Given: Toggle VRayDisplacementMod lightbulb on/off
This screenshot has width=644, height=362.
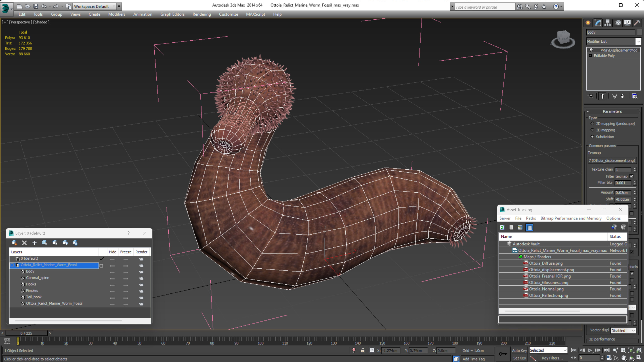Looking at the screenshot, I should 591,50.
